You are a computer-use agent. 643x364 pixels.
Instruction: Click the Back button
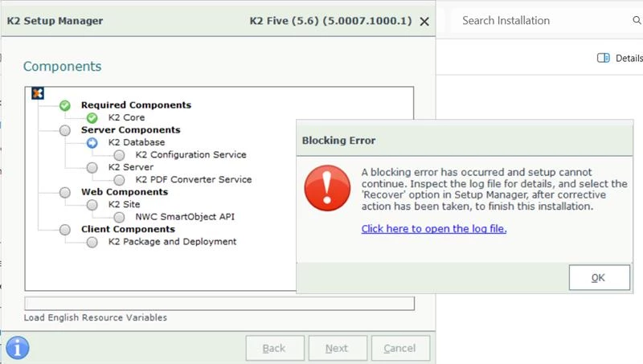coord(275,348)
